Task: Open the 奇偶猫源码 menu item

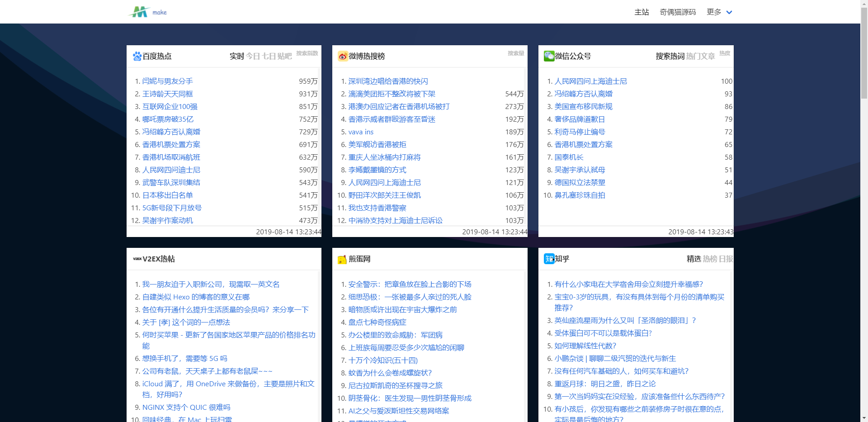Action: (x=678, y=12)
